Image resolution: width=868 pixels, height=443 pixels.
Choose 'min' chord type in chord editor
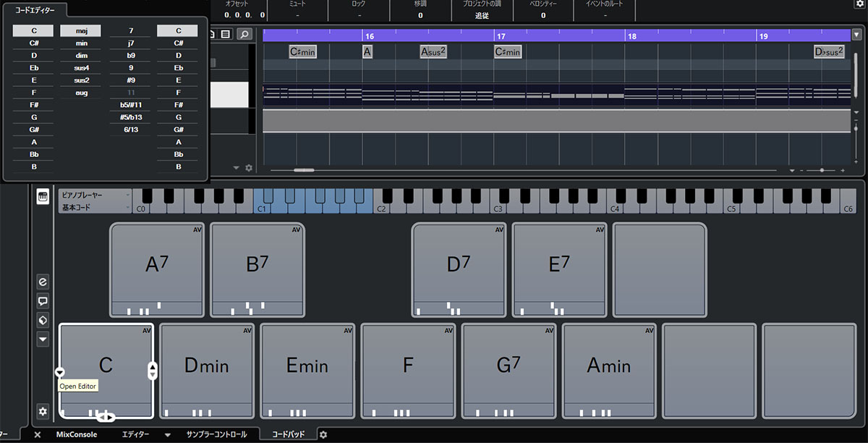click(82, 43)
